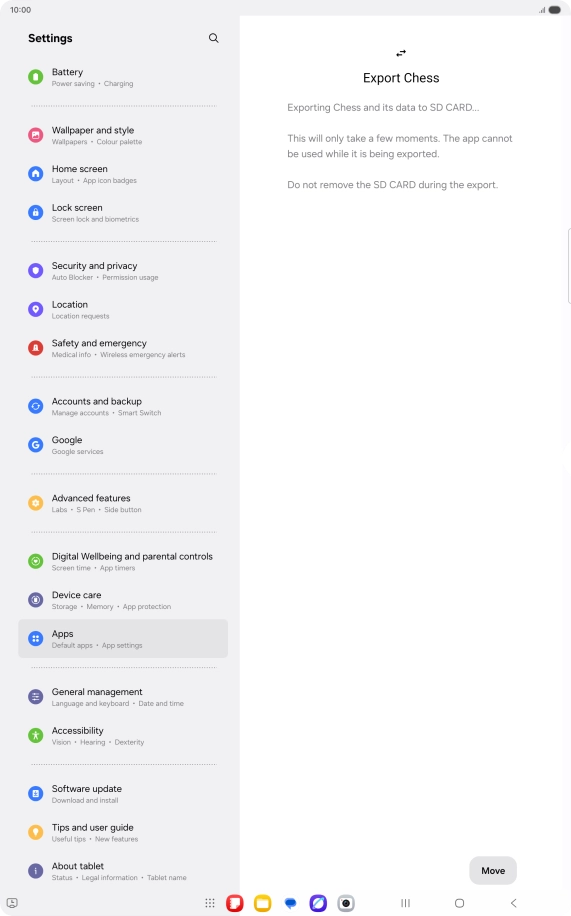Launch the red app in taskbar

point(235,903)
